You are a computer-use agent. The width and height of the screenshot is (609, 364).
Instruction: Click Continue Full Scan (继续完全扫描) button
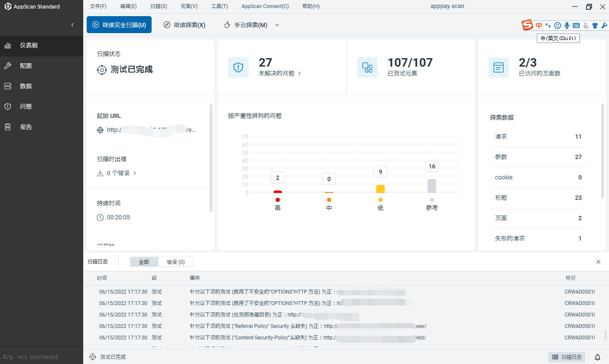[x=119, y=25]
